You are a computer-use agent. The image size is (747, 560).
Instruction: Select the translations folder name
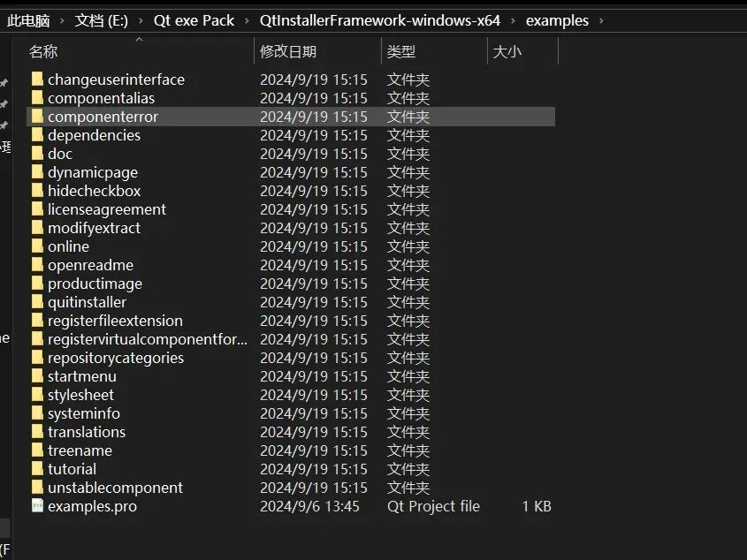pos(87,433)
